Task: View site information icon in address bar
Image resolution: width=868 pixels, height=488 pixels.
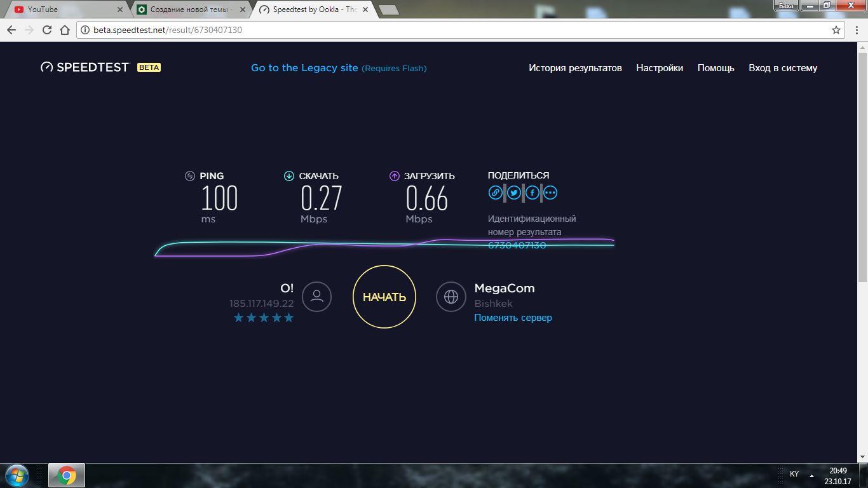Action: pos(86,30)
